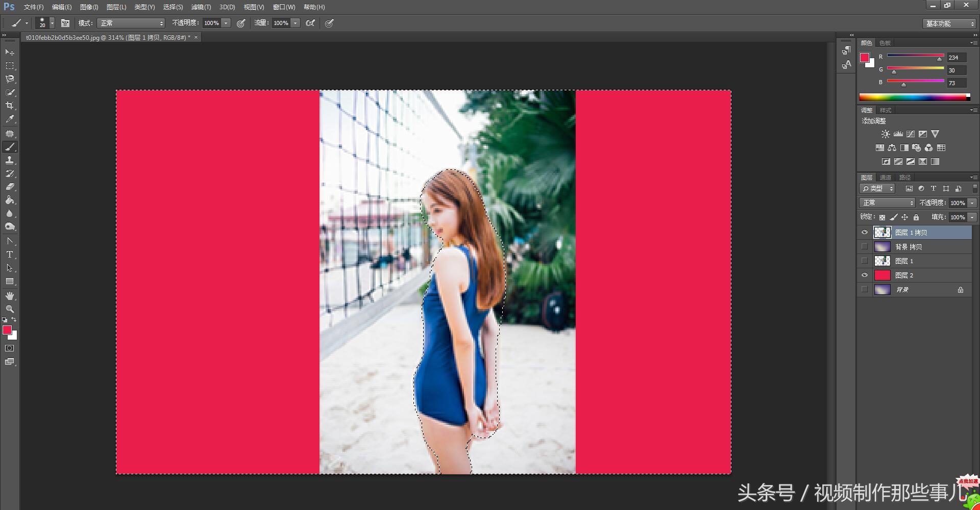
Task: Switch to the 路径 tab
Action: click(905, 177)
